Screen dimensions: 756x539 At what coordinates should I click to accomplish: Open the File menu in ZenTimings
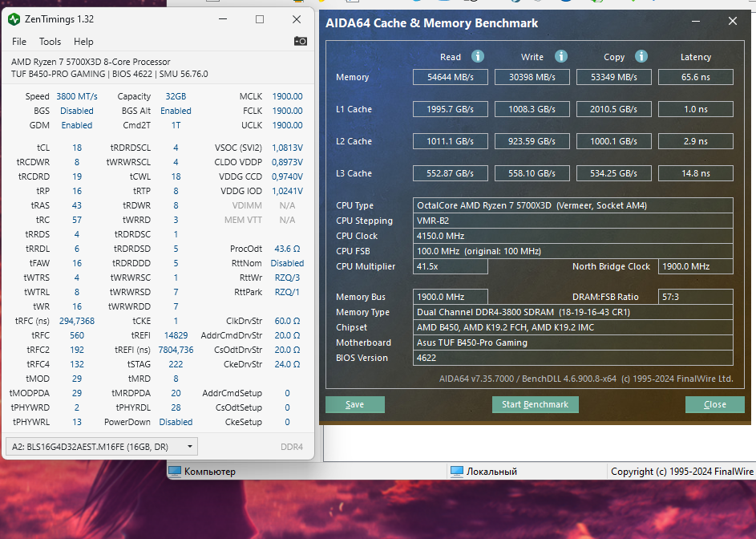click(x=19, y=42)
